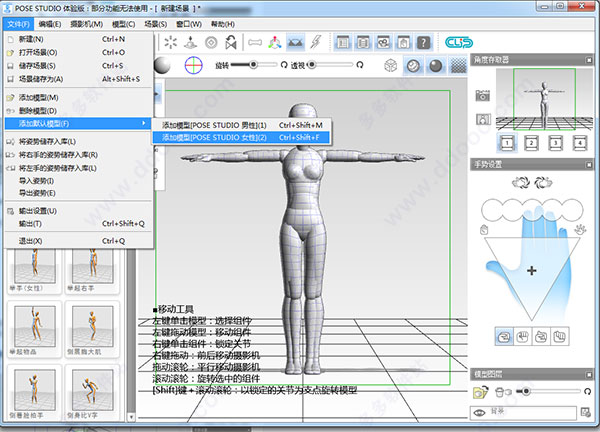Viewport: 600px width, 432px height.
Task: Open the 编辑(E) menu
Action: 50,24
